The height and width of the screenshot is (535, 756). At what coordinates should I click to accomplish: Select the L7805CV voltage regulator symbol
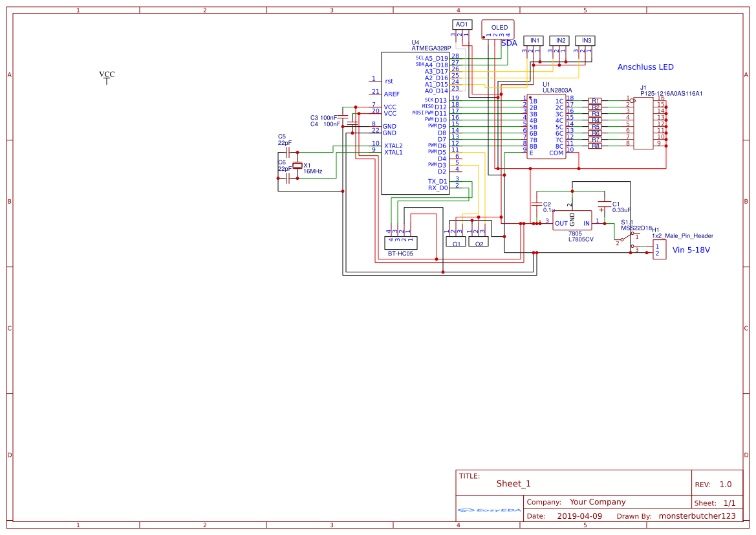click(572, 220)
